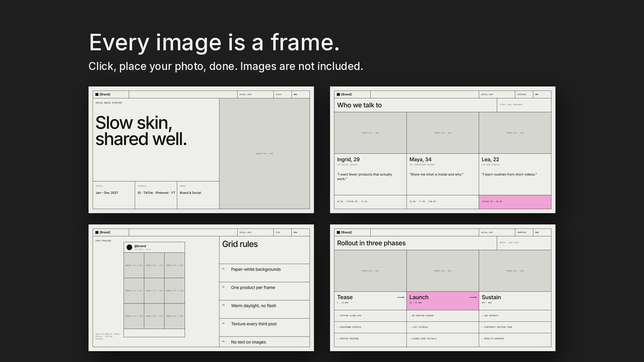Click the 'Paper-white backgrounds' rule
644x362 pixels.
point(256,269)
